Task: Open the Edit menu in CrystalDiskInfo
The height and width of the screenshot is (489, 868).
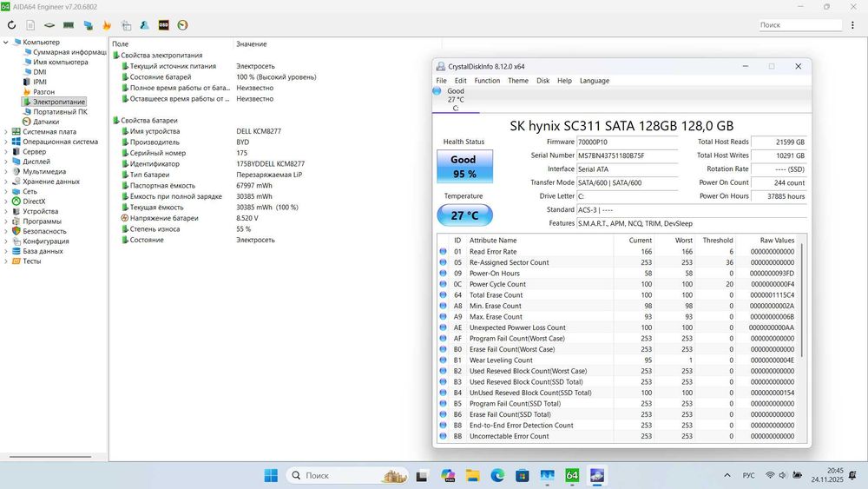Action: click(x=461, y=80)
